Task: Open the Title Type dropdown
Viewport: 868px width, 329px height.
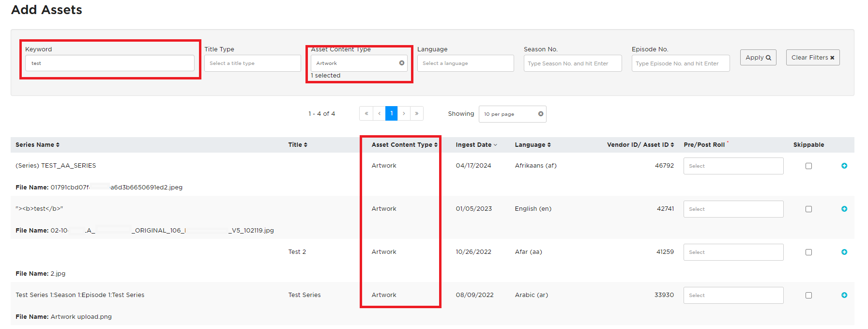Action: (x=252, y=63)
